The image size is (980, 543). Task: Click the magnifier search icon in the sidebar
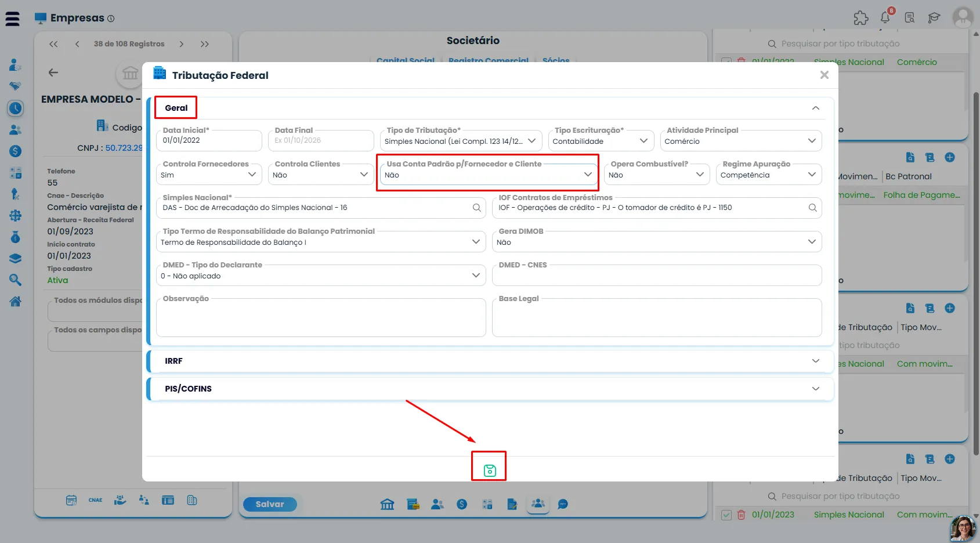pos(16,280)
